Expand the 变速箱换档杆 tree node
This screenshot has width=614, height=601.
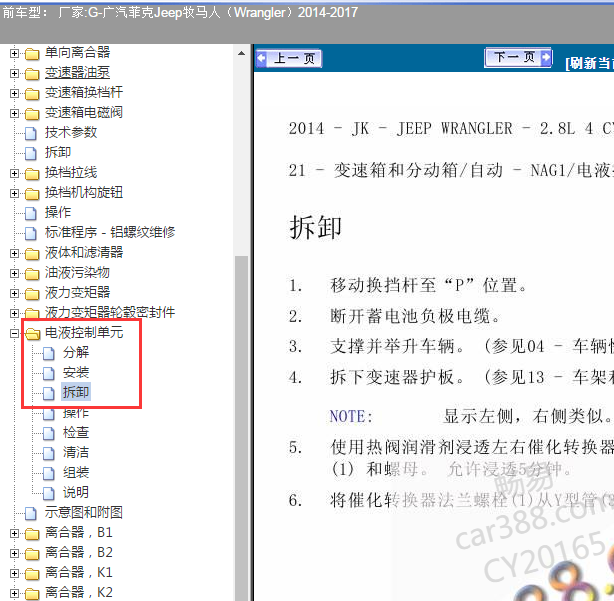(14, 93)
